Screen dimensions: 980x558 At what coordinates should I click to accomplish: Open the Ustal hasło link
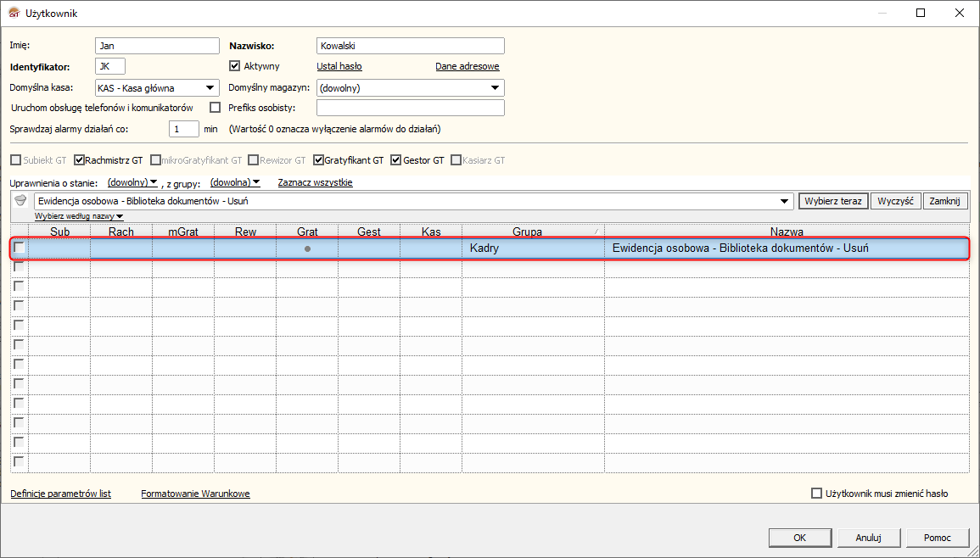coord(339,66)
